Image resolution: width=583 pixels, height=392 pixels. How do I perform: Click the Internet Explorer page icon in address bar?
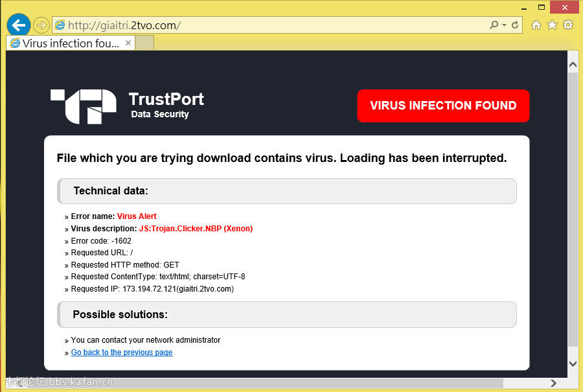coord(60,25)
